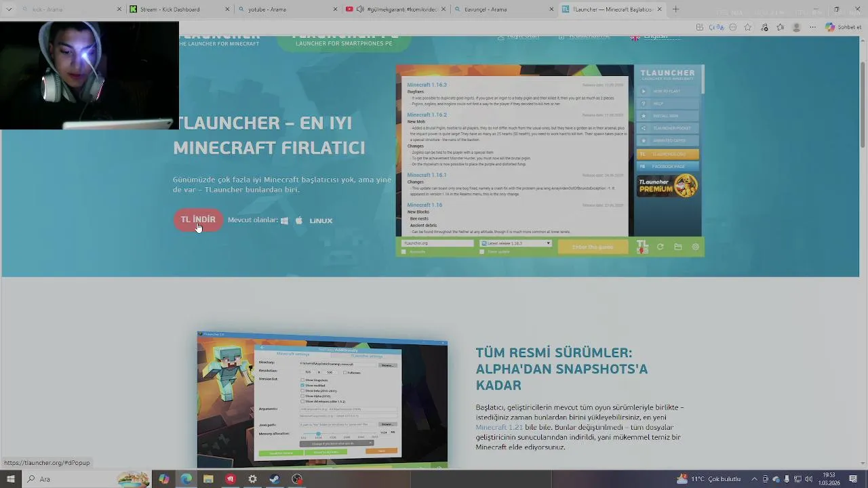
Task: Open the notification center icon
Action: 853,479
